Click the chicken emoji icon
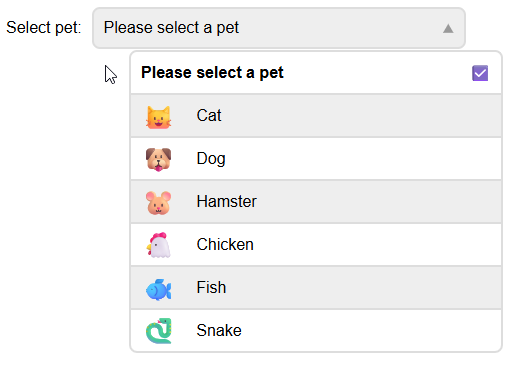Screen dimensions: 526x368 pos(158,245)
